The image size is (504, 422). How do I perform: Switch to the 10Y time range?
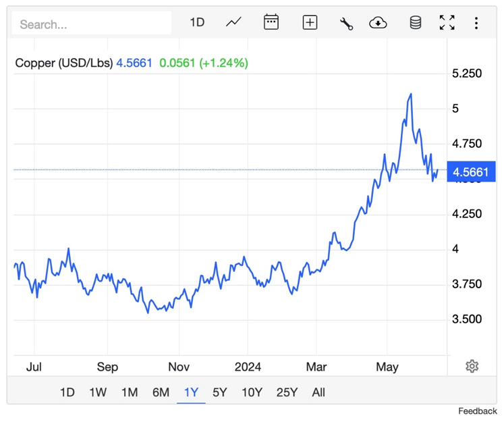click(252, 392)
